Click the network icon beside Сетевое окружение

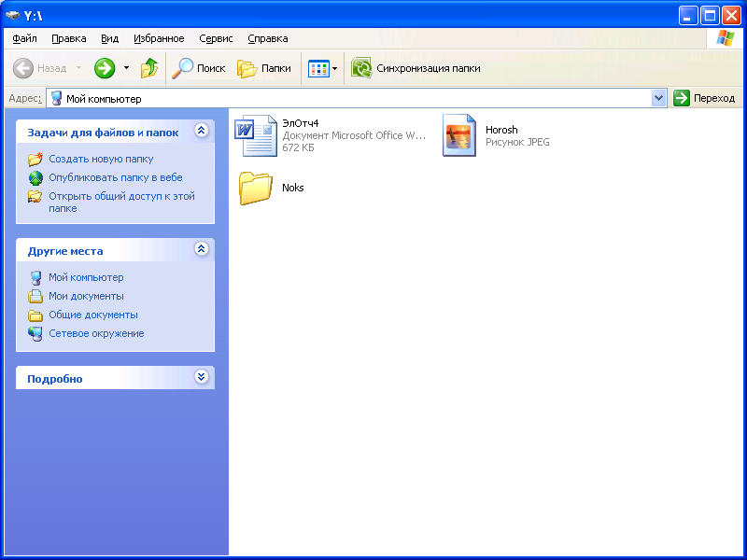click(35, 334)
